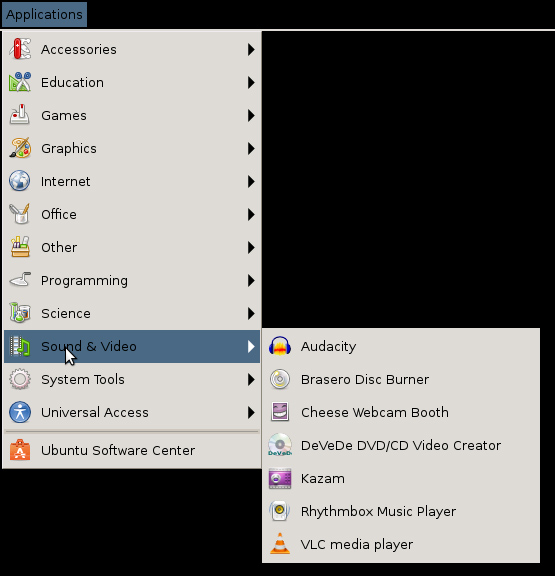Click the Kazam screen recorder icon
This screenshot has height=576, width=555.
(x=280, y=478)
